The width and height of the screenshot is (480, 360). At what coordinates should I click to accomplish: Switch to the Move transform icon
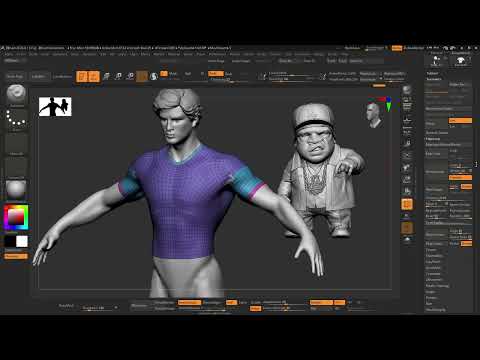[x=107, y=76]
